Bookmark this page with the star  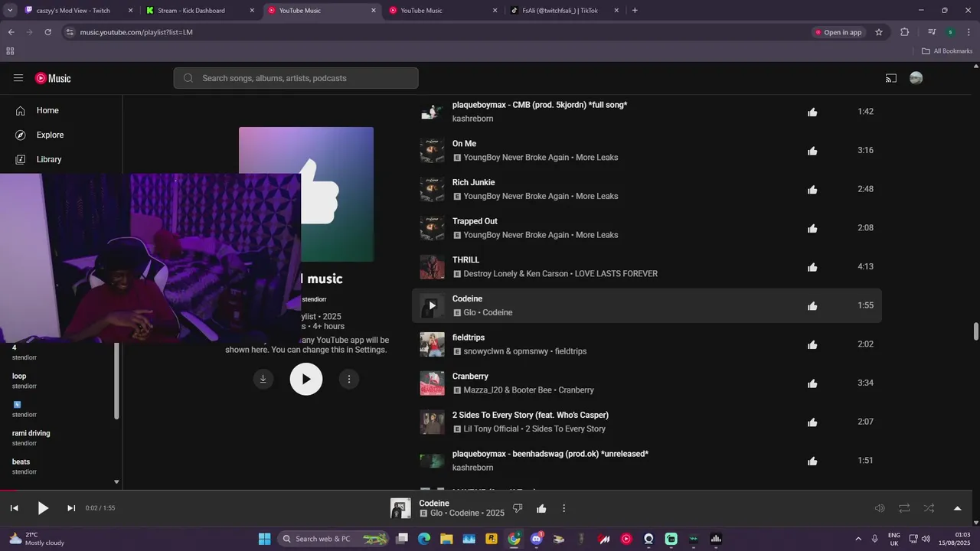(879, 32)
